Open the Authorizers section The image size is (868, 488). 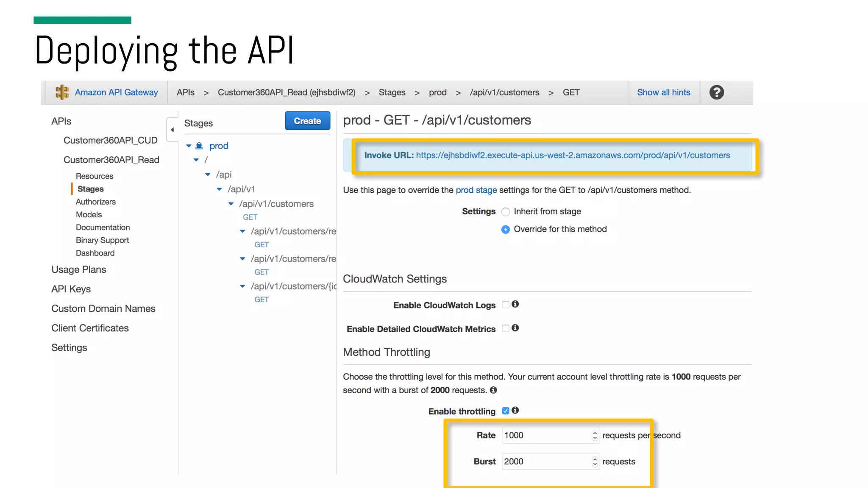tap(96, 202)
